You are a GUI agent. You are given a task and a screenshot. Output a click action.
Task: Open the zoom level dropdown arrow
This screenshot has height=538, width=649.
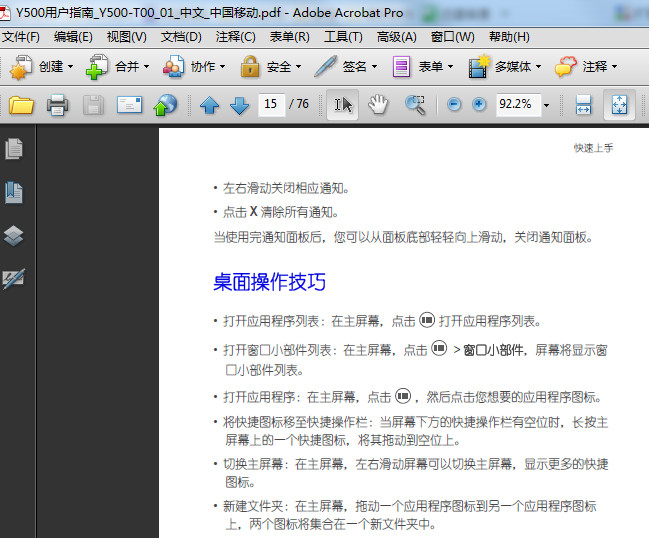coord(546,105)
